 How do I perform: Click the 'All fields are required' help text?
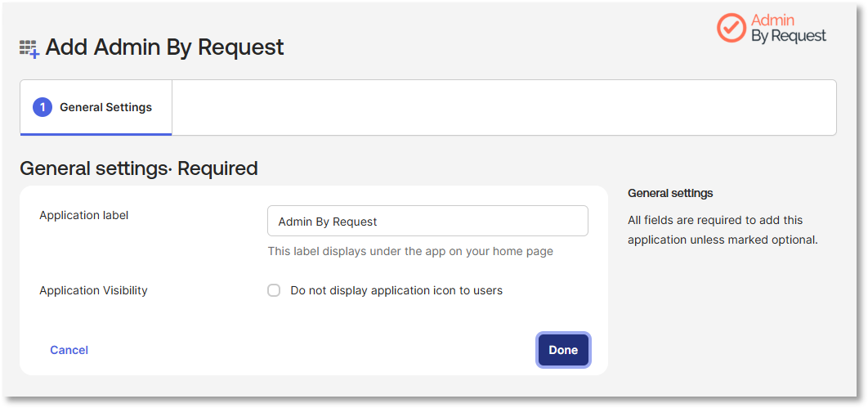click(x=723, y=231)
